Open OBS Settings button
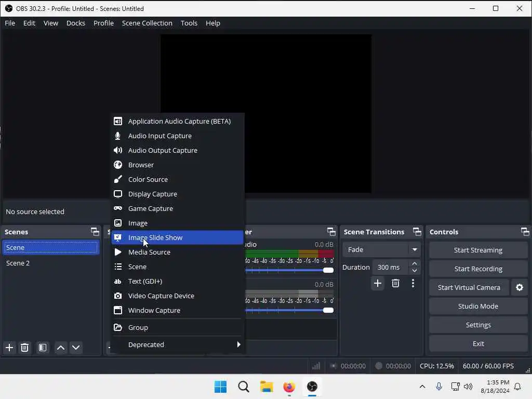This screenshot has width=532, height=399. (478, 325)
